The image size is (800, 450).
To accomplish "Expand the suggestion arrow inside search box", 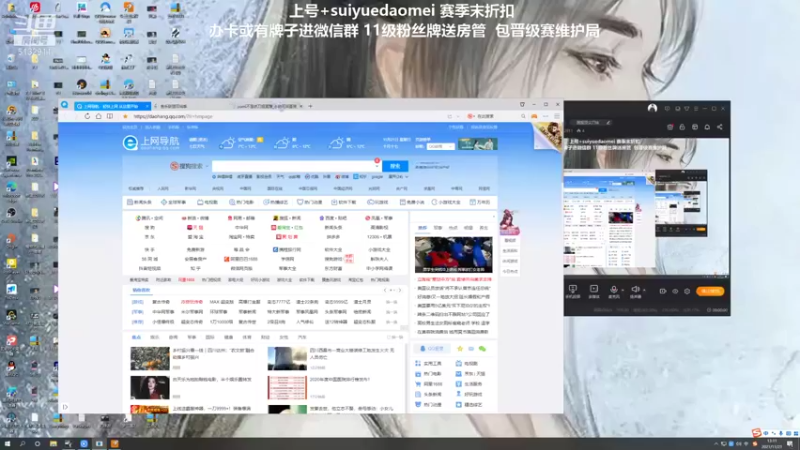I will point(377,166).
